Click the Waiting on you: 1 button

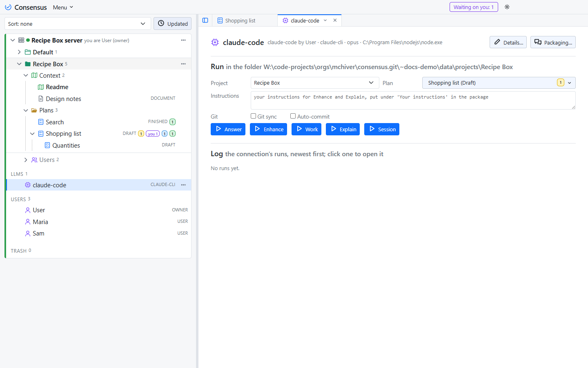pos(474,7)
